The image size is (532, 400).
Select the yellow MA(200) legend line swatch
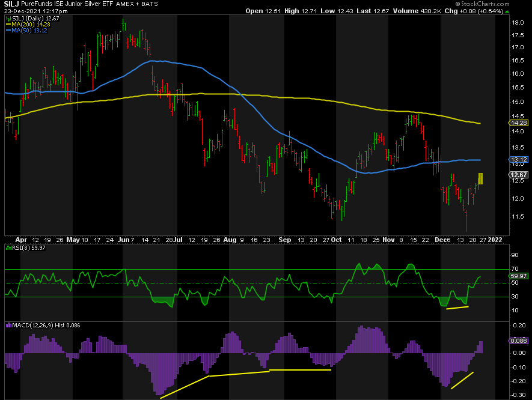(x=8, y=25)
